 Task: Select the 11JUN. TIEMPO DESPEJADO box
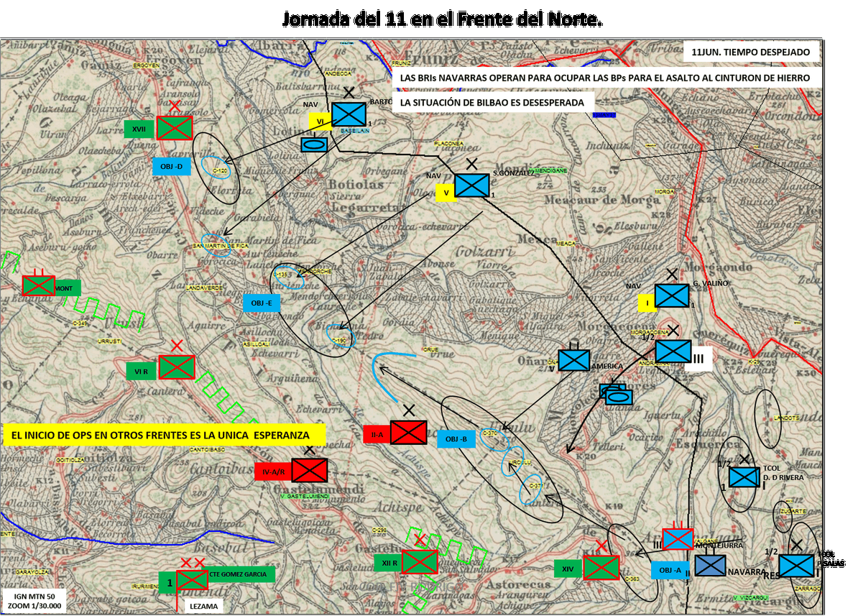click(x=751, y=52)
